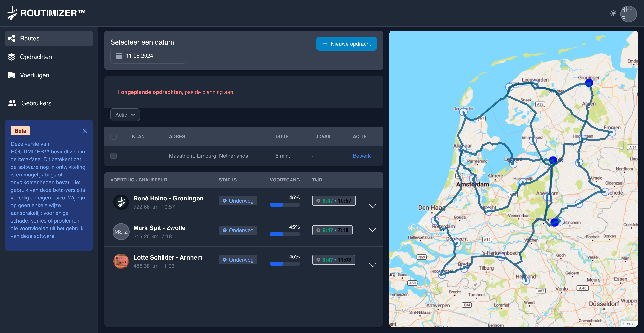Click the MS-Z avatar for Mark Spit
Viewport: 644px width, 333px height.
tap(121, 232)
